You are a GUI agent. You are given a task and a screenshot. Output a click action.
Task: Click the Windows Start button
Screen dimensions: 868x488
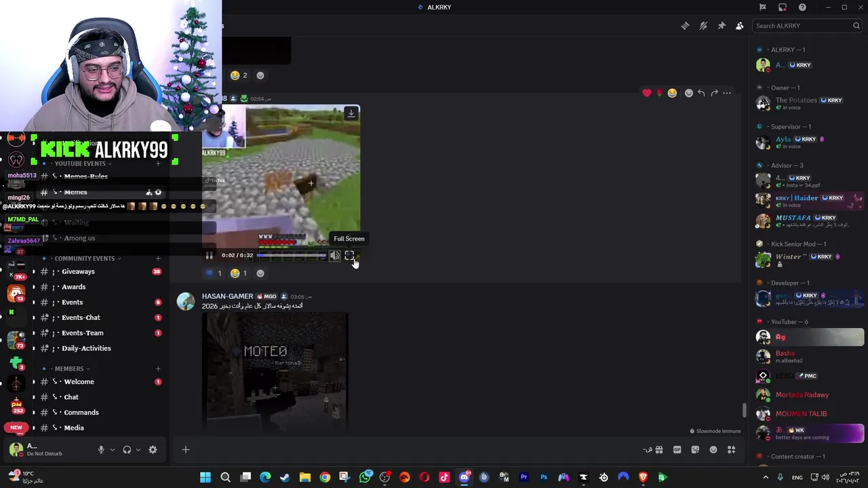tap(205, 477)
